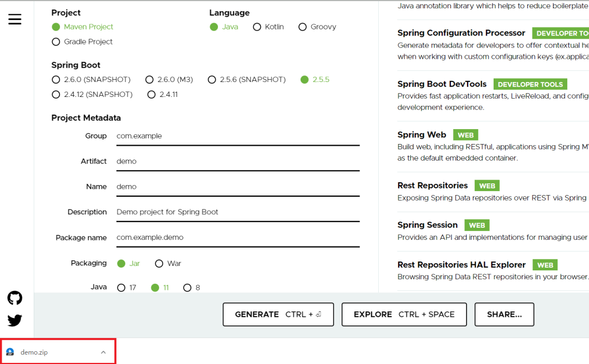
Task: Click the Name input field
Action: (x=238, y=187)
